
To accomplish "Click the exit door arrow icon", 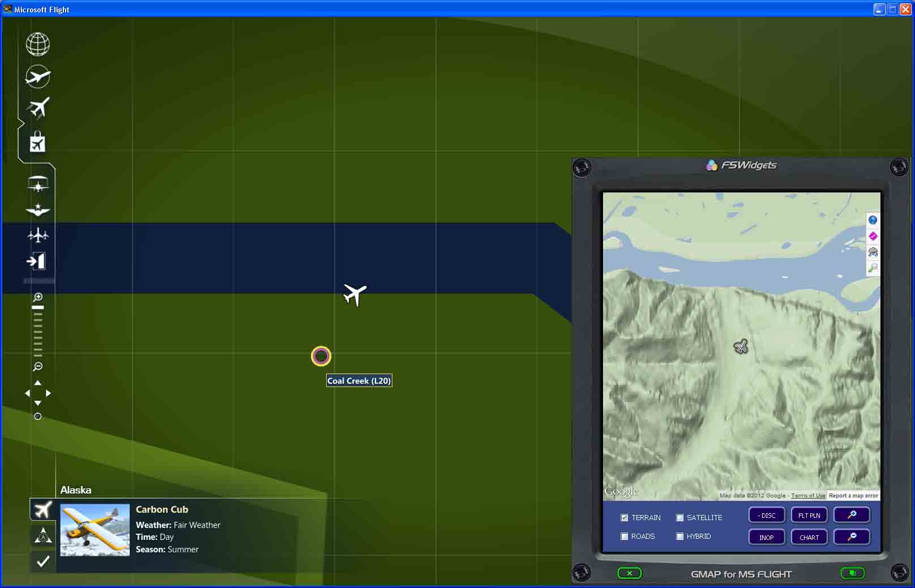I will [x=36, y=261].
